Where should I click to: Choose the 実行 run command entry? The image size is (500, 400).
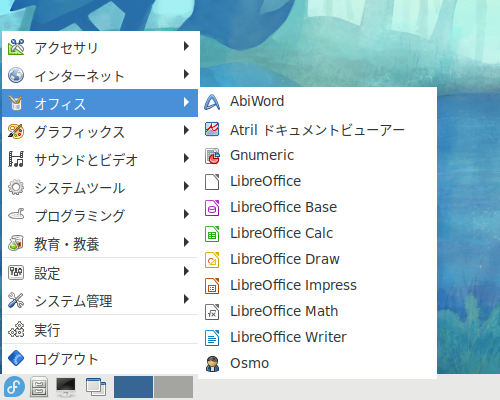[x=100, y=330]
